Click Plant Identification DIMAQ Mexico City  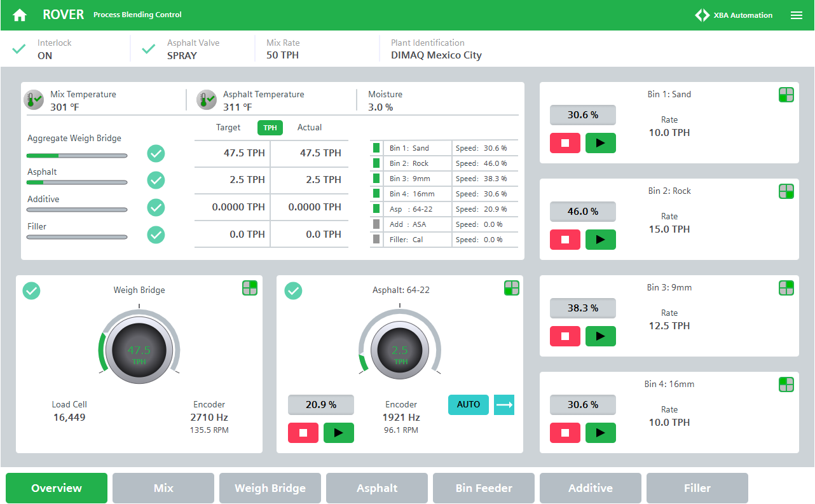click(436, 55)
